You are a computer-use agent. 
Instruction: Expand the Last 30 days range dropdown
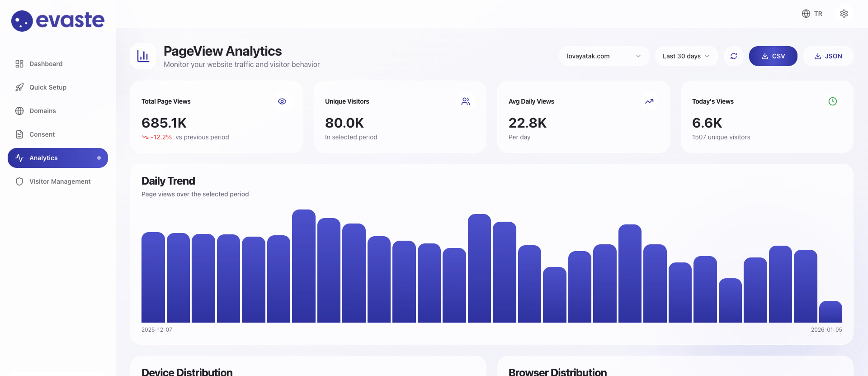tap(686, 56)
